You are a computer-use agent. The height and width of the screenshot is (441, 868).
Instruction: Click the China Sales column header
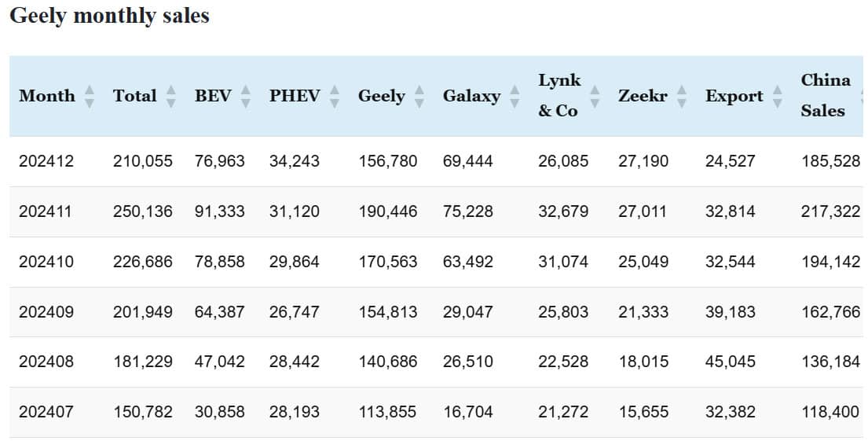pyautogui.click(x=825, y=95)
